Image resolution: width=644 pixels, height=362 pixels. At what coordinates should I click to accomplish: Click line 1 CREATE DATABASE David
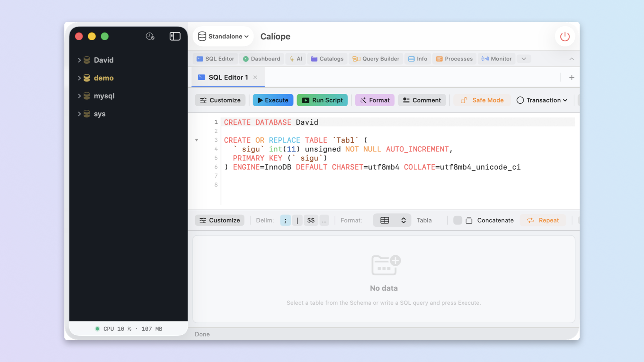click(271, 122)
